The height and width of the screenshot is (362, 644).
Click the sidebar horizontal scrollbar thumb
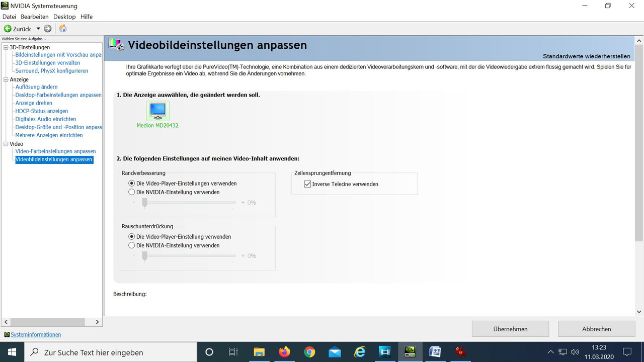pos(47,322)
